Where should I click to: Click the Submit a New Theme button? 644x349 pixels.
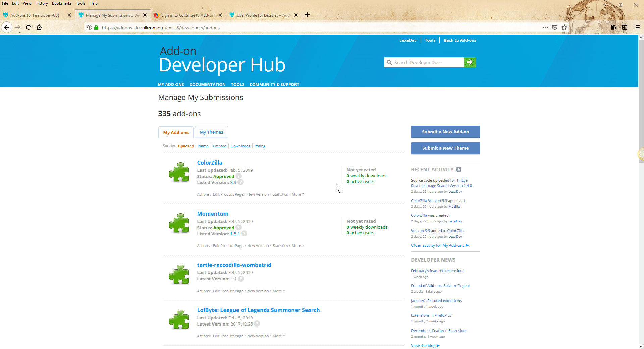[445, 148]
